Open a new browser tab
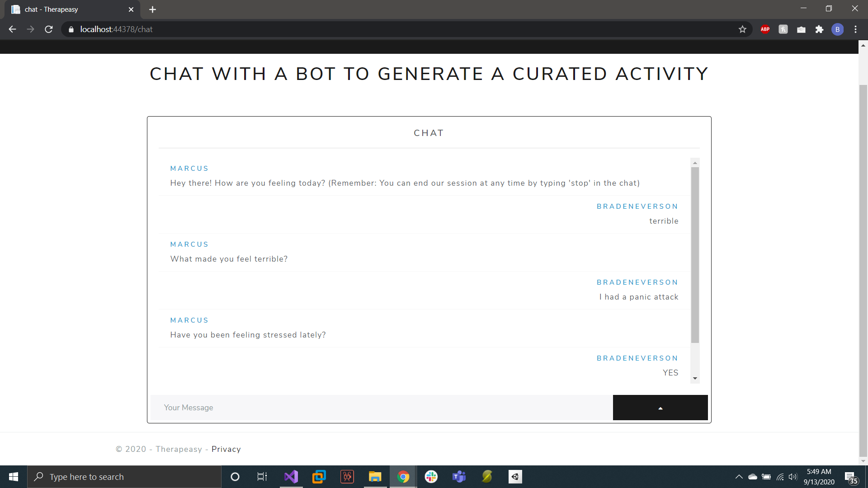Viewport: 868px width, 488px height. 152,9
